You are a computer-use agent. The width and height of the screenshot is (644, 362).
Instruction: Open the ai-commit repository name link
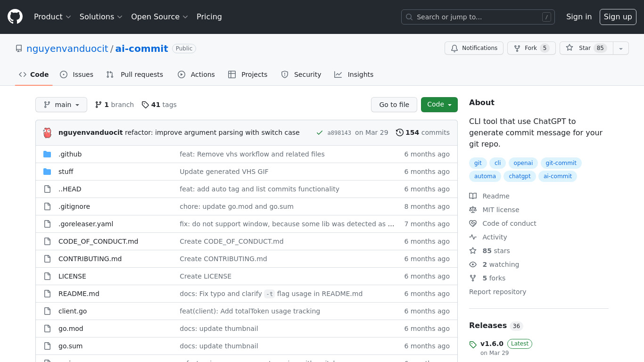[x=142, y=49]
